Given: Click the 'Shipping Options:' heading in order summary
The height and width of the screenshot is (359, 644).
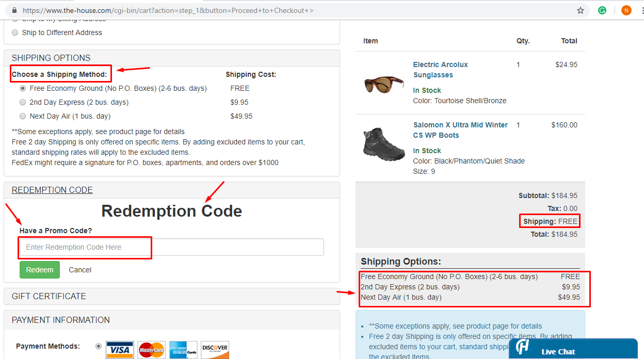Looking at the screenshot, I should [x=401, y=262].
